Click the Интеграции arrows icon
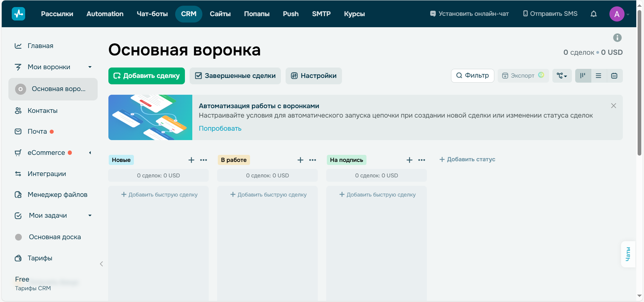The width and height of the screenshot is (644, 302). 18,174
